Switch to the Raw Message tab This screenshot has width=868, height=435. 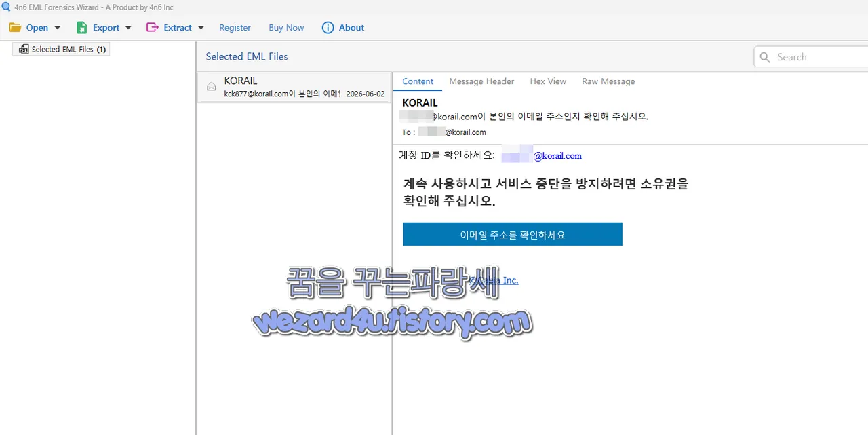[x=608, y=81]
